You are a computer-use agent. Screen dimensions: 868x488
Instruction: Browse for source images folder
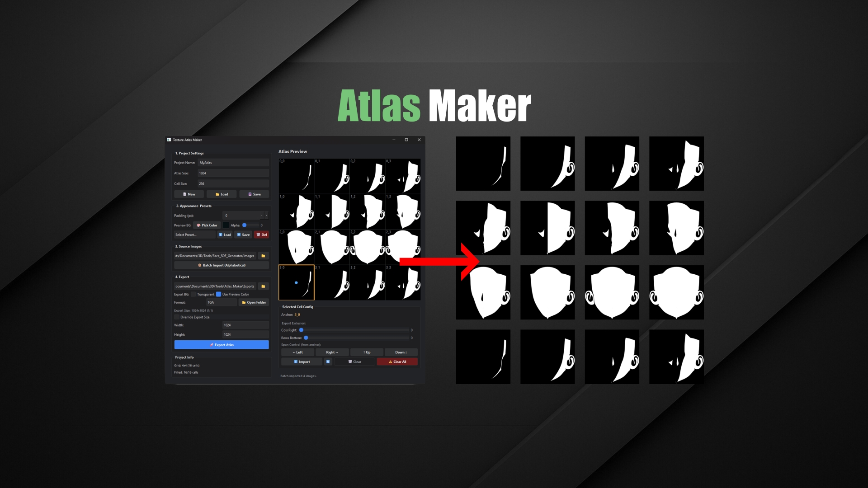(x=263, y=256)
